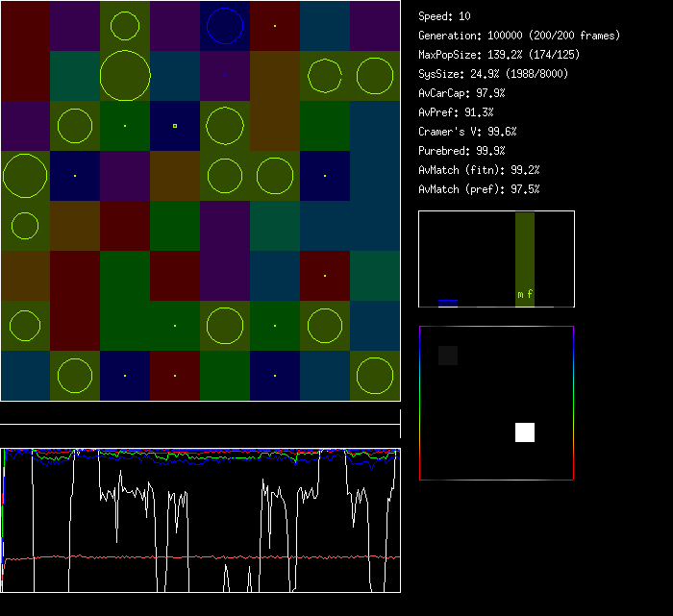Select the AvPref statistic
673x616 pixels.
(x=456, y=112)
